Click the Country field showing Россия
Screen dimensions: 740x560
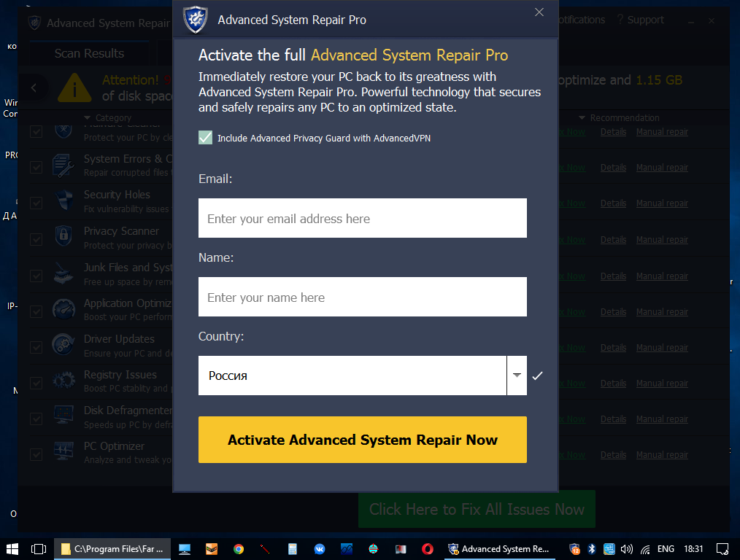coord(352,376)
